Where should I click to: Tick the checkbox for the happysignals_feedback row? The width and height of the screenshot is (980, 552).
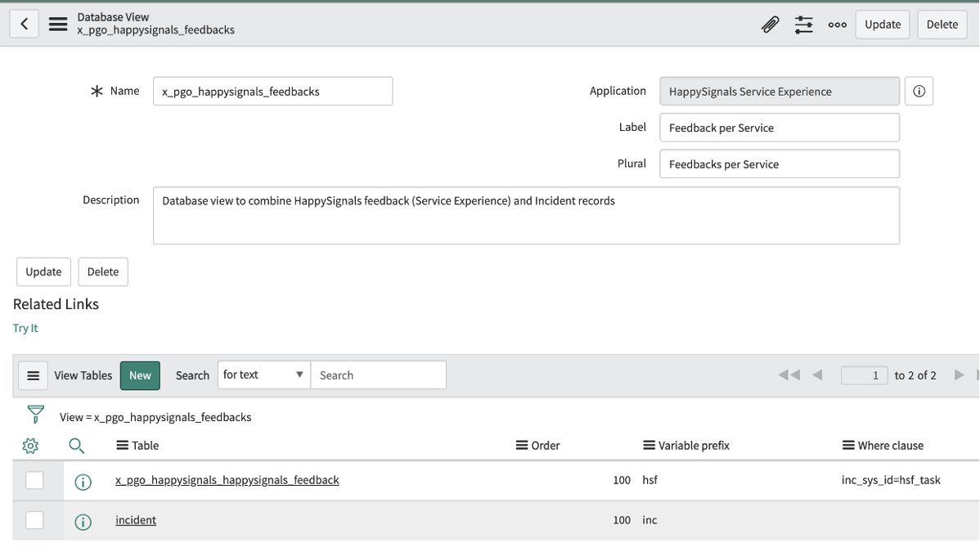[x=34, y=481]
